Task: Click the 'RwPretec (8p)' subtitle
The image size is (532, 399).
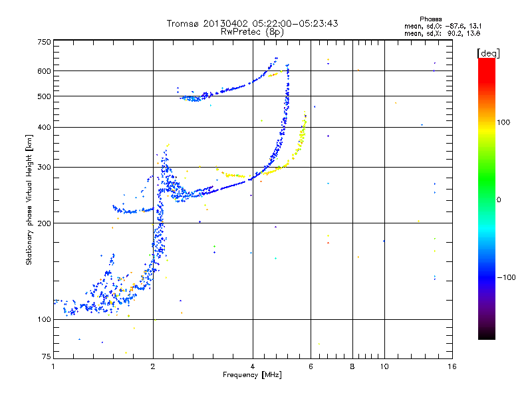Action: pyautogui.click(x=252, y=32)
